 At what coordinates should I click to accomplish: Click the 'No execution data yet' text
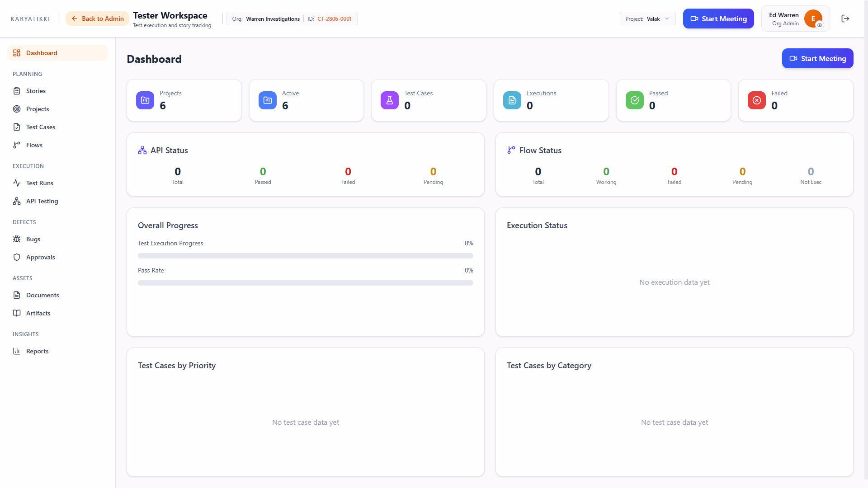click(x=675, y=282)
